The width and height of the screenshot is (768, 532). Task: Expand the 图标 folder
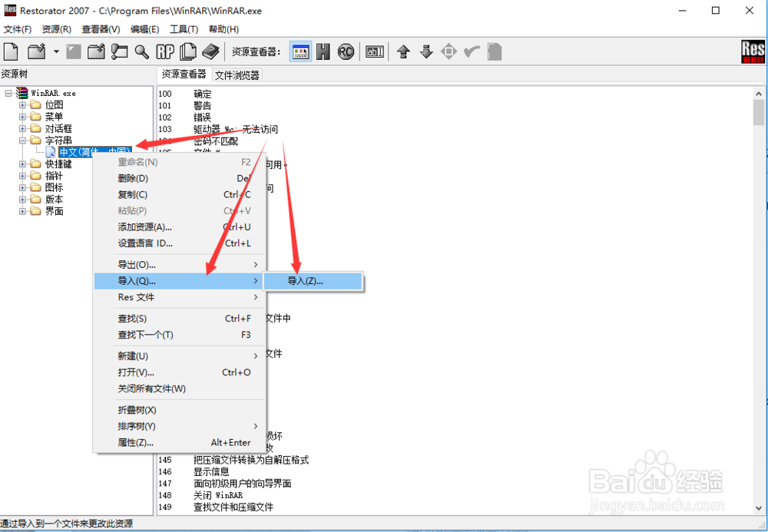pyautogui.click(x=22, y=187)
